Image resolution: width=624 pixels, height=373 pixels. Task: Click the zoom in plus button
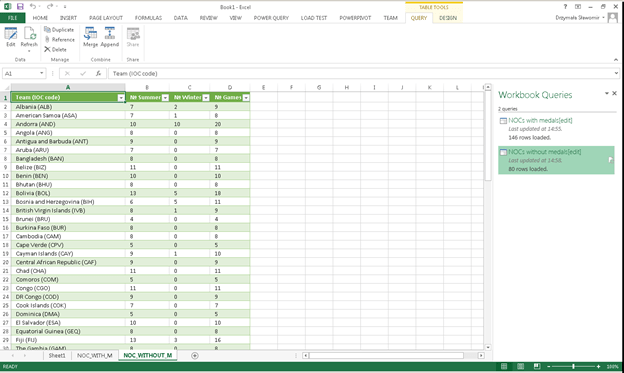pos(598,366)
